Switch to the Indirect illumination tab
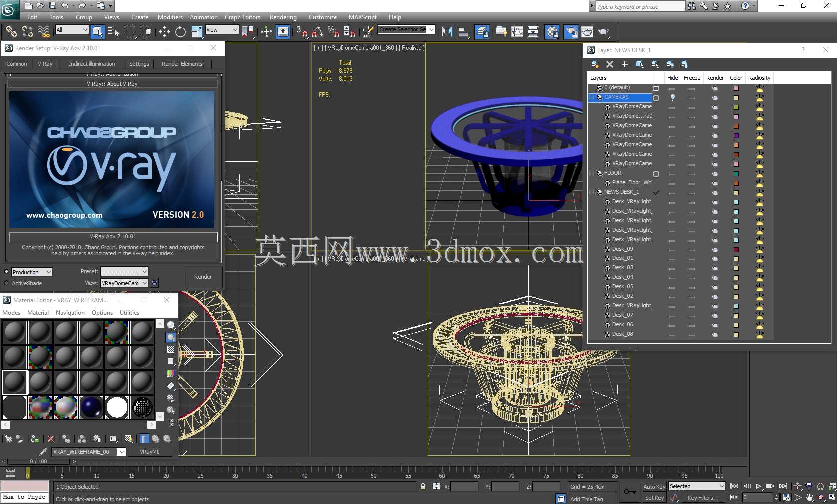 pos(92,64)
